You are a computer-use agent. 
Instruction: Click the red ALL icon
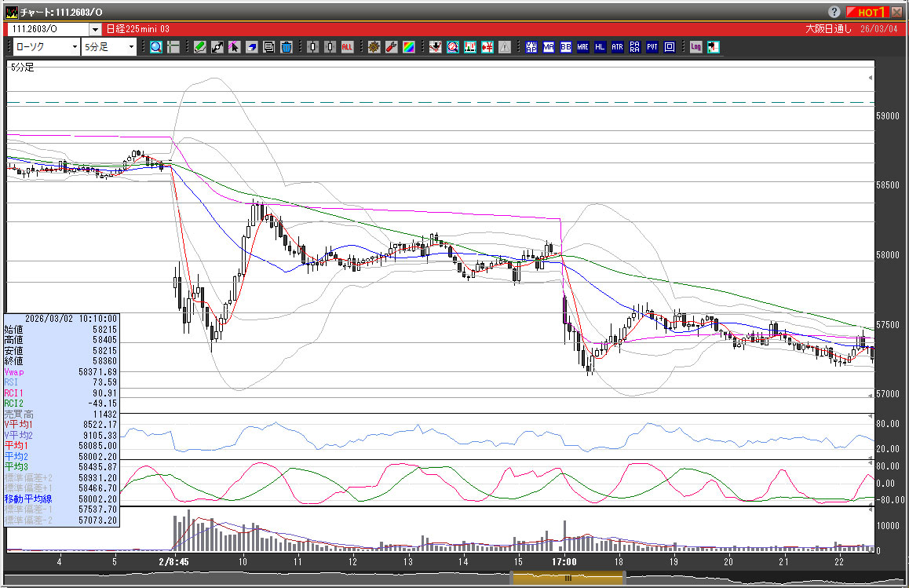click(347, 47)
